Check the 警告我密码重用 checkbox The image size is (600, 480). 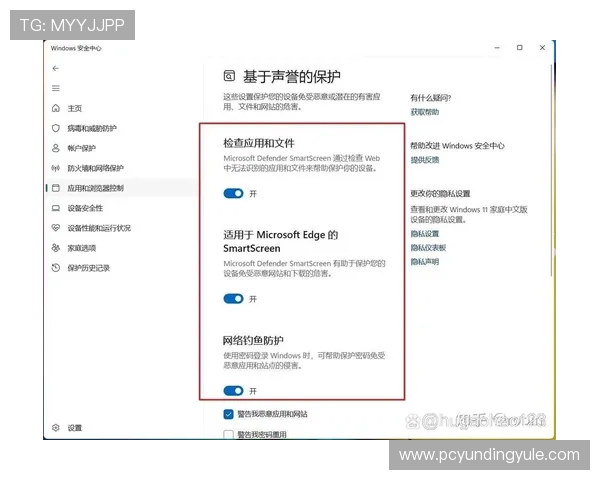228,434
